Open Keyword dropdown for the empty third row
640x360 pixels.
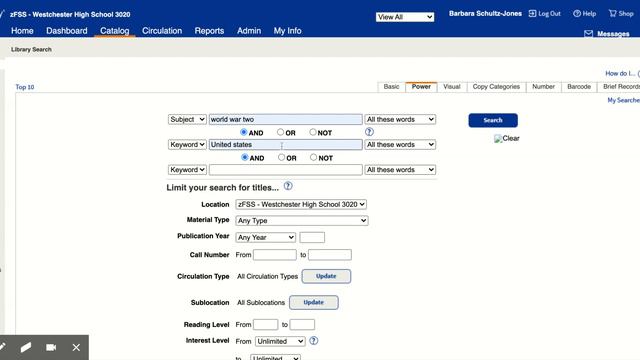187,169
